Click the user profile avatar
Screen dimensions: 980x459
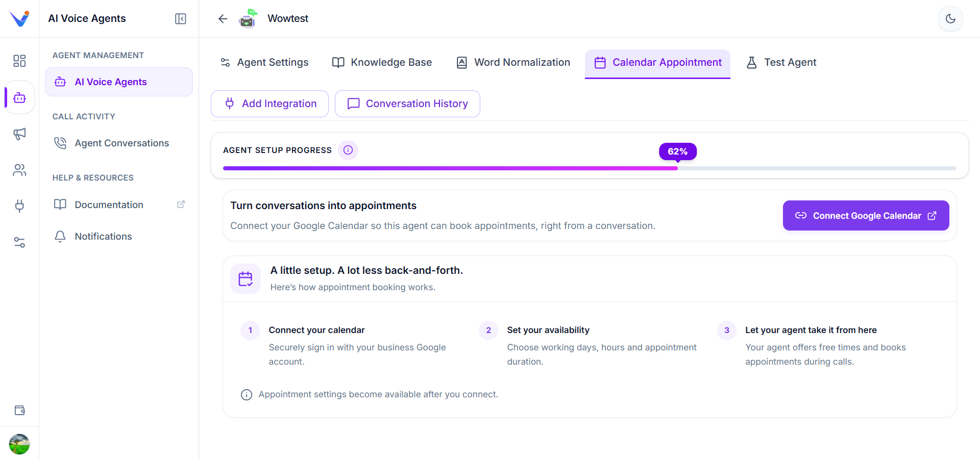coord(19,444)
